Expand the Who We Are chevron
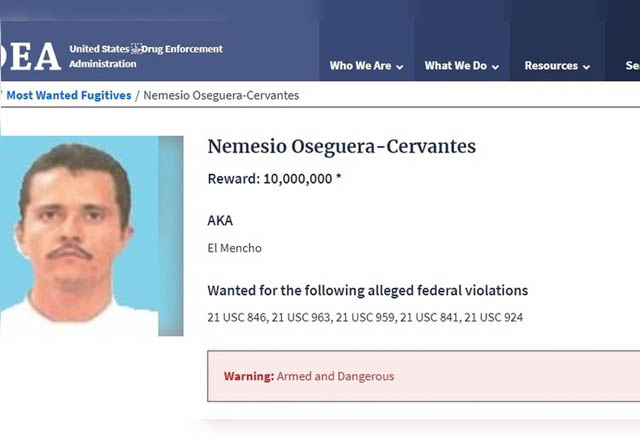640x440 pixels. [x=400, y=67]
